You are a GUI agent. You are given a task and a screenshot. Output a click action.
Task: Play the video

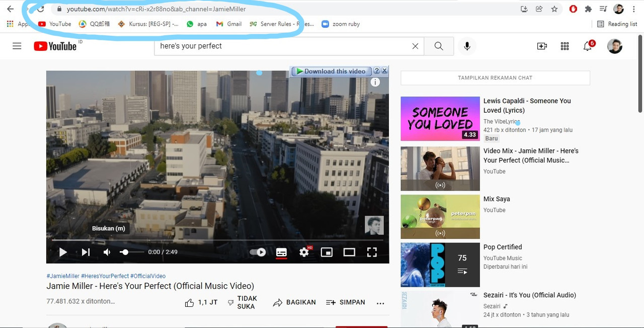63,252
